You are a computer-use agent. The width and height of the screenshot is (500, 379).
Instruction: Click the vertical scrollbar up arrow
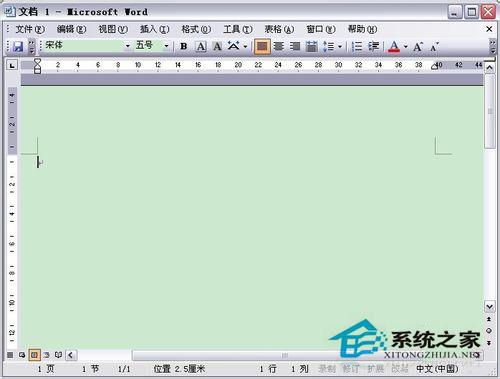(489, 68)
